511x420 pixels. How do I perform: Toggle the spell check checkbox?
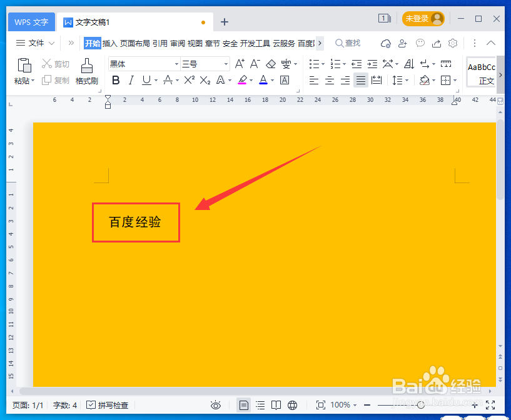[x=91, y=405]
